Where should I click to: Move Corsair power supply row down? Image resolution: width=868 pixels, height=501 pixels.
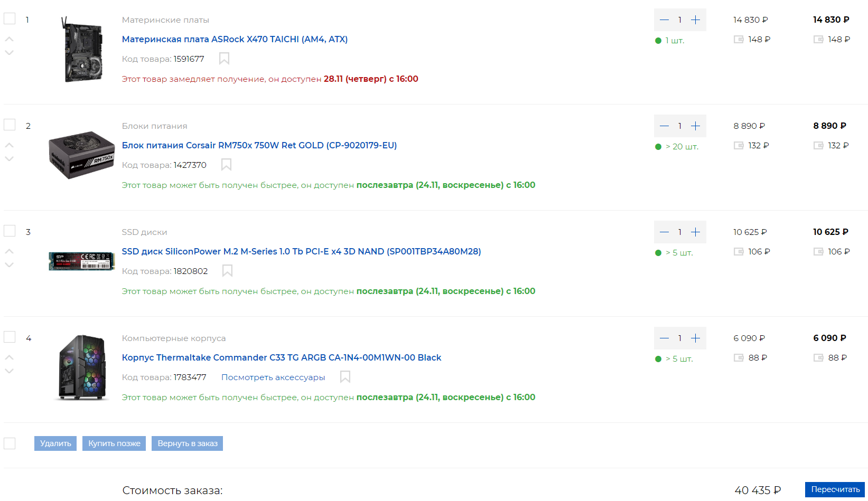(x=9, y=158)
